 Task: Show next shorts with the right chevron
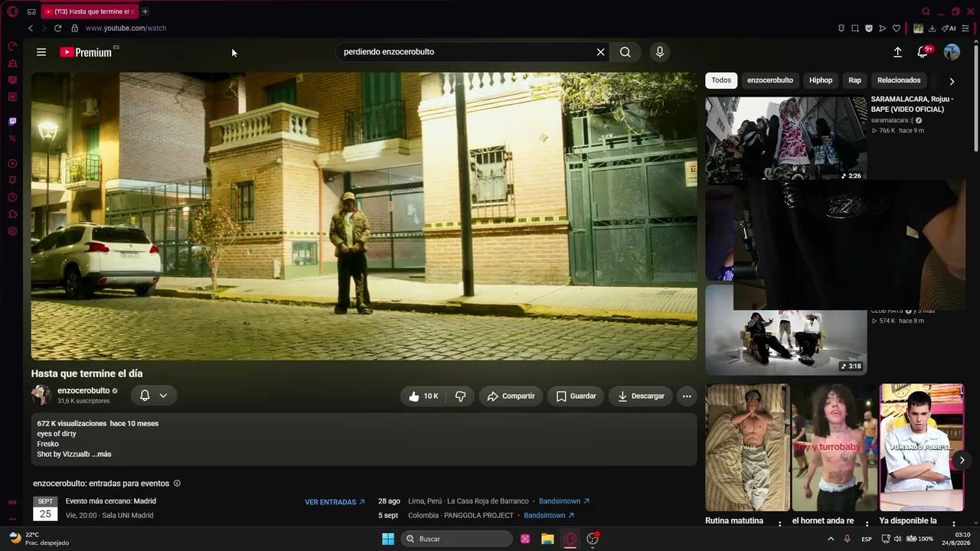click(x=962, y=460)
